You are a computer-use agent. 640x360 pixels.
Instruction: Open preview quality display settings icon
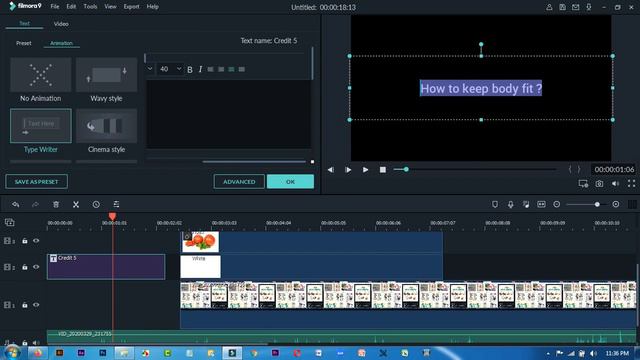[x=583, y=184]
